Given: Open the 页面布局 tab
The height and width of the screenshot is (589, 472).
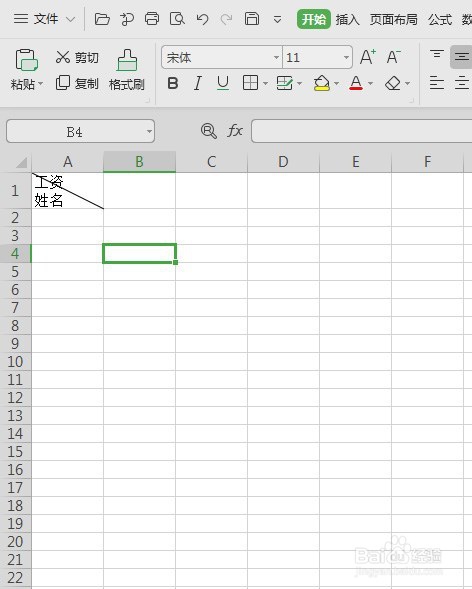Looking at the screenshot, I should (393, 19).
